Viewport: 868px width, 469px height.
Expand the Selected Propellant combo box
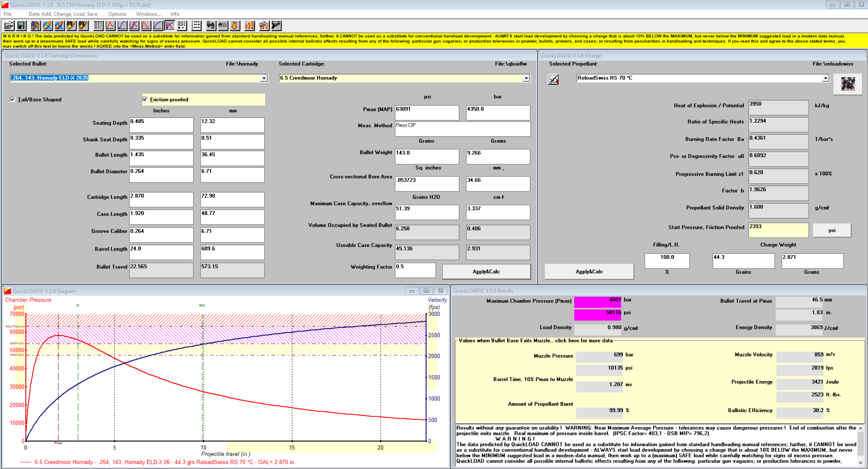[x=825, y=78]
